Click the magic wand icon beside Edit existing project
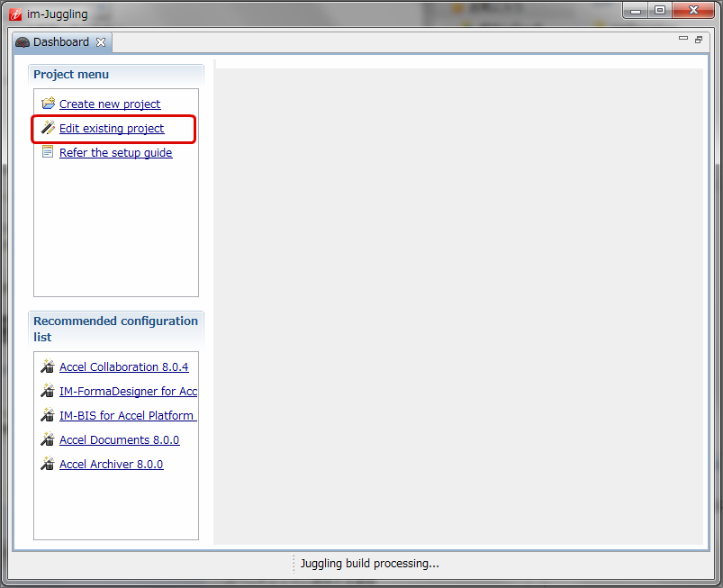This screenshot has height=588, width=723. pyautogui.click(x=48, y=127)
